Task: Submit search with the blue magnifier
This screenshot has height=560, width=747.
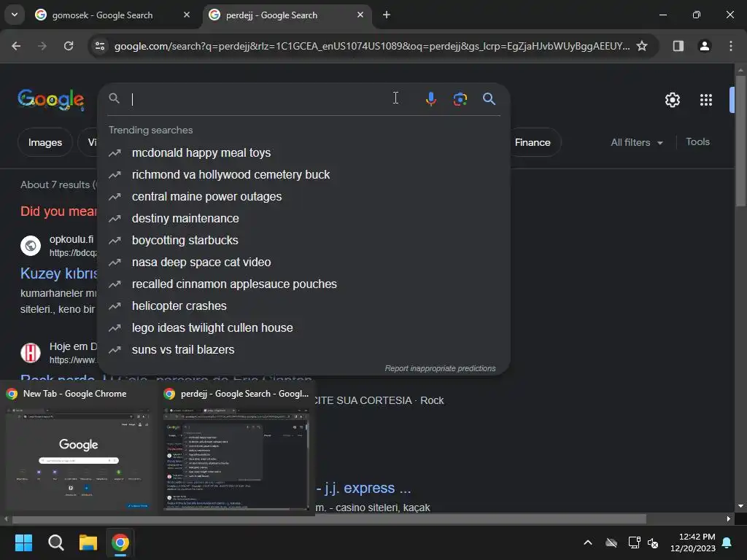Action: pos(489,98)
